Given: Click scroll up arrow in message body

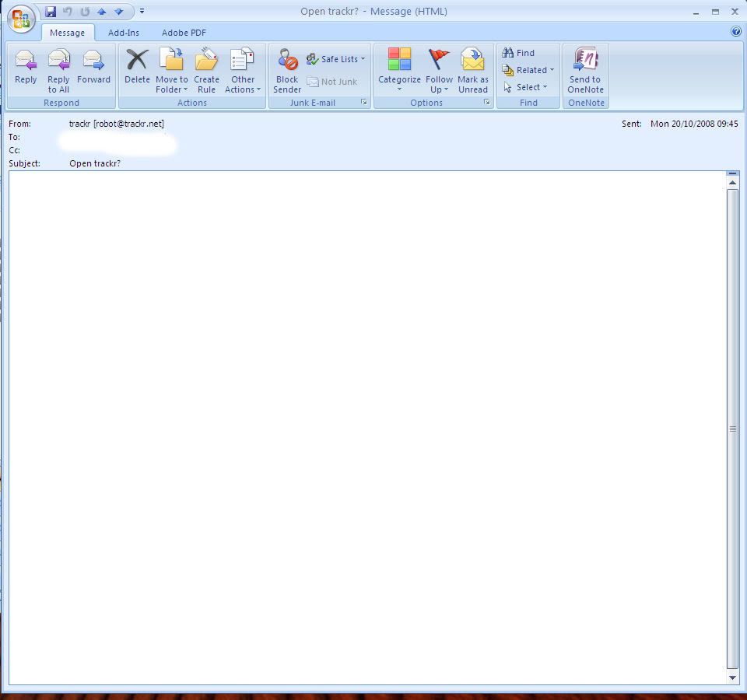Looking at the screenshot, I should [733, 183].
